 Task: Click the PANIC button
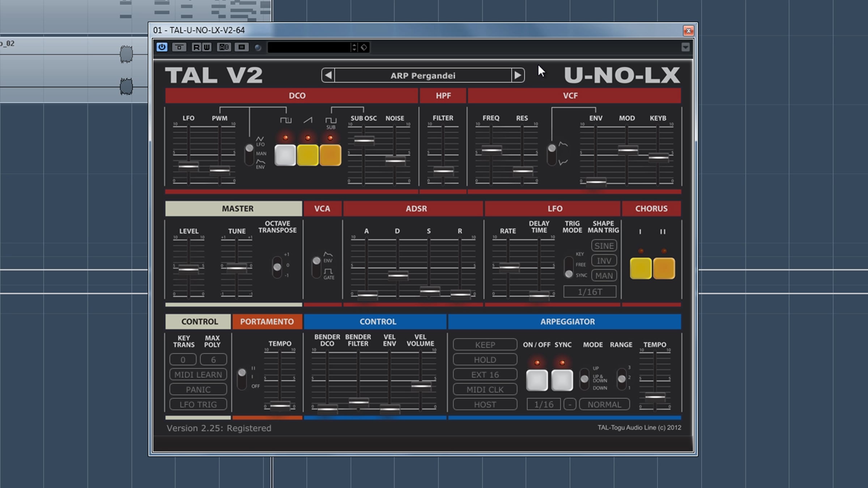point(198,389)
